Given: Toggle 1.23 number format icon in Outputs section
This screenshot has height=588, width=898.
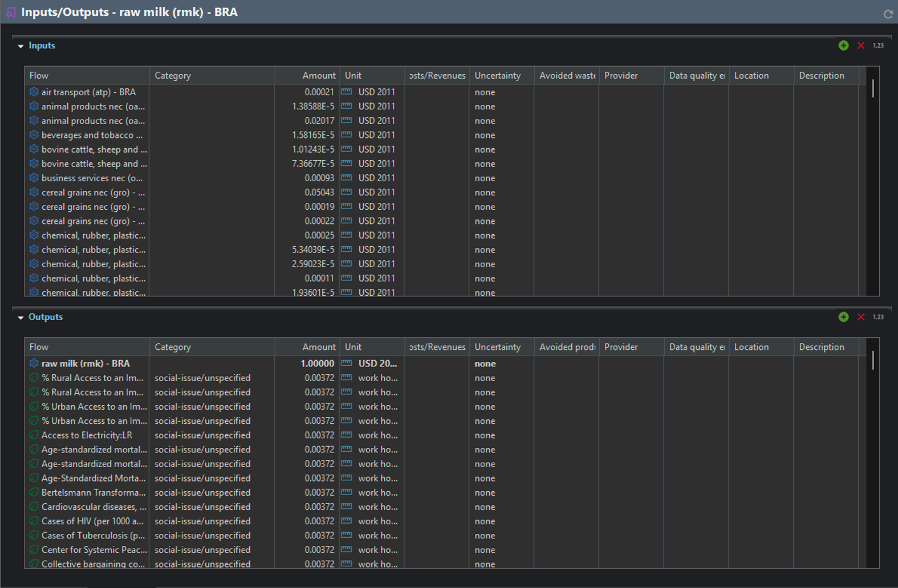Looking at the screenshot, I should (878, 317).
